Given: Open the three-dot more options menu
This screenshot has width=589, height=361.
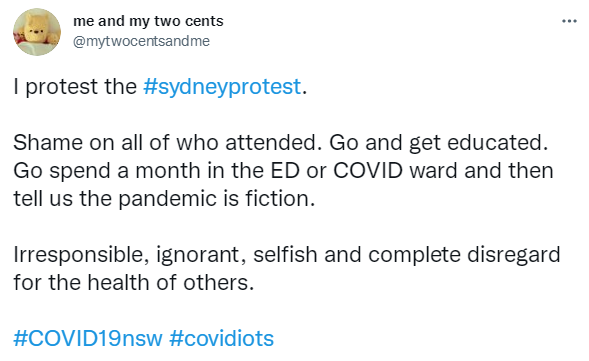Looking at the screenshot, I should coord(569,21).
